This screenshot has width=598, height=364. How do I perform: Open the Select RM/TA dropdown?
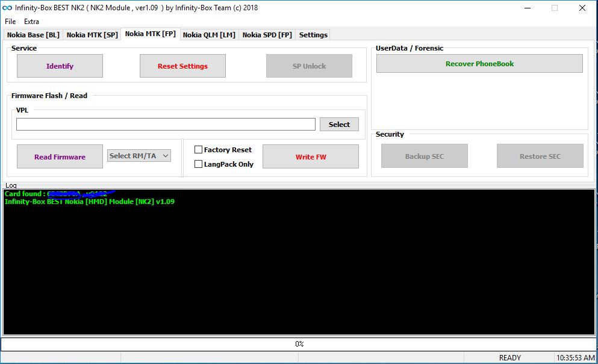click(x=139, y=155)
